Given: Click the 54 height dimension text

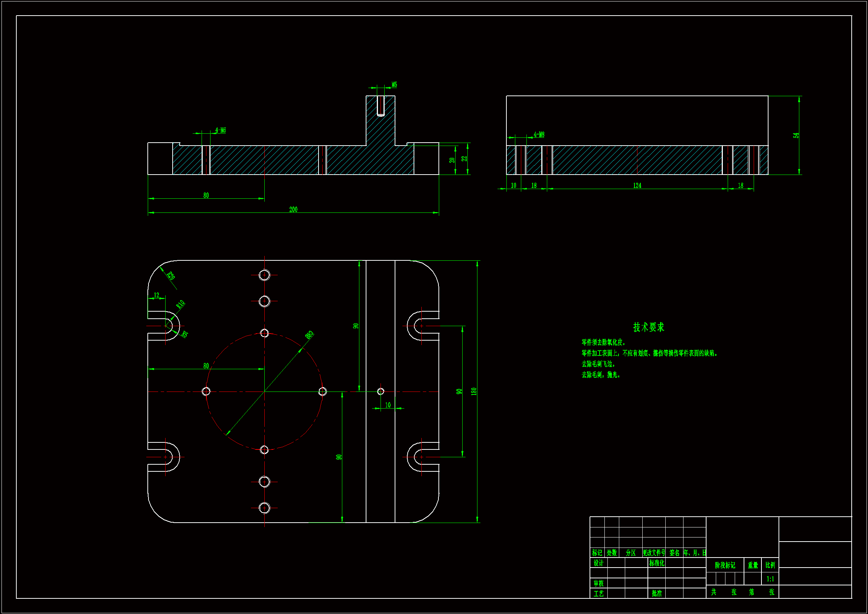Looking at the screenshot, I should coord(796,136).
